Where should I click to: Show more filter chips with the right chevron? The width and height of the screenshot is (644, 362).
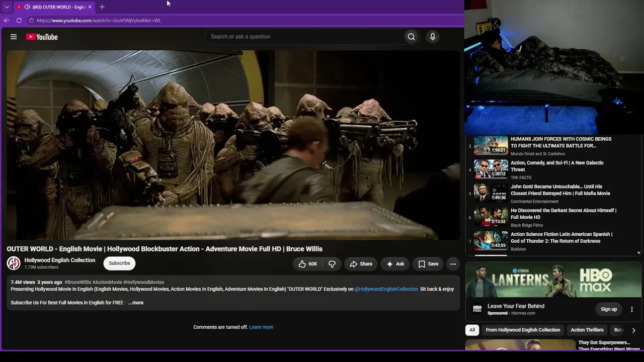pyautogui.click(x=633, y=330)
